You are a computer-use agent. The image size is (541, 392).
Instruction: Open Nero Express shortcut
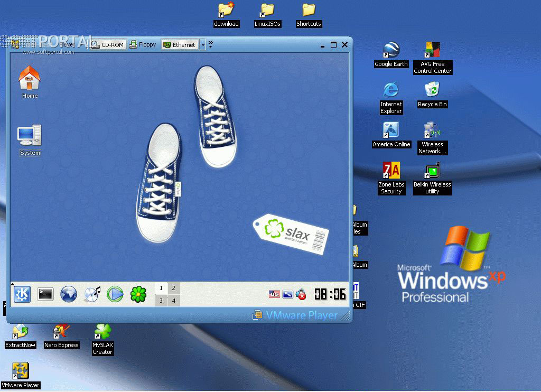click(61, 337)
